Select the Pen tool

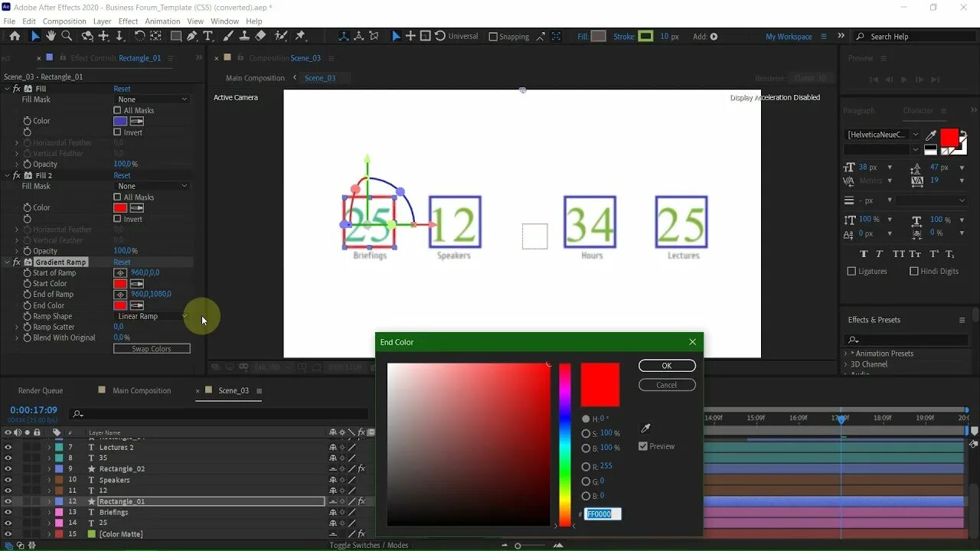point(191,36)
